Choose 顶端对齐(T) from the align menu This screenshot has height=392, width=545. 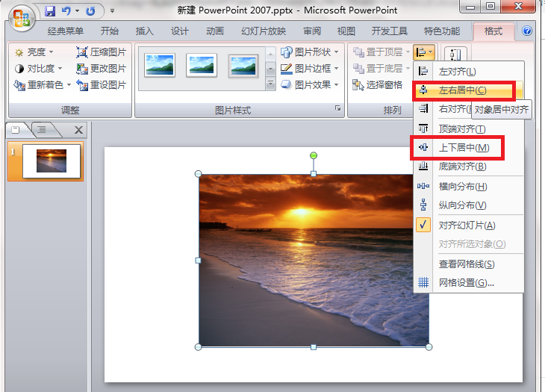click(x=469, y=128)
